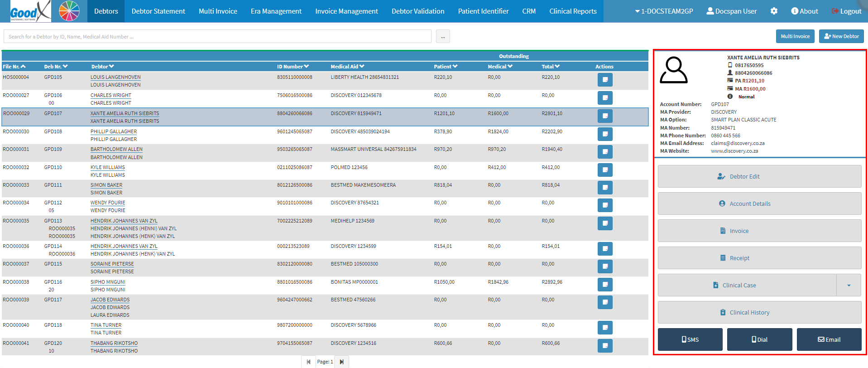Image resolution: width=868 pixels, height=368 pixels.
Task: Open the Debtor Edit button
Action: pyautogui.click(x=759, y=176)
